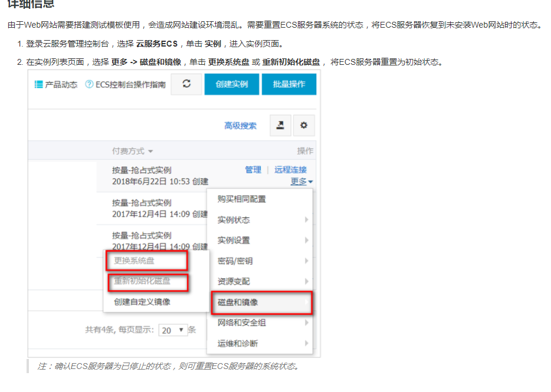
Task: Click the 共有4条, 每页显示 text
Action: [x=120, y=330]
